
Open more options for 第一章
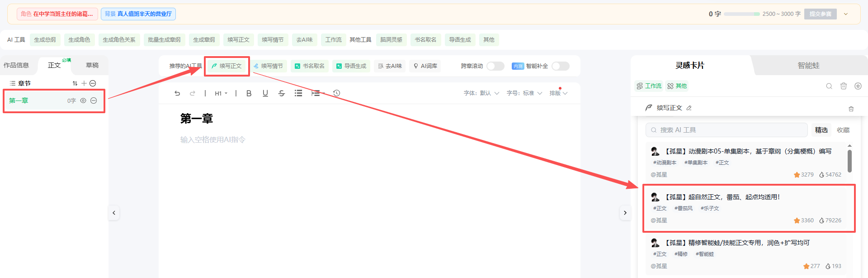[94, 101]
